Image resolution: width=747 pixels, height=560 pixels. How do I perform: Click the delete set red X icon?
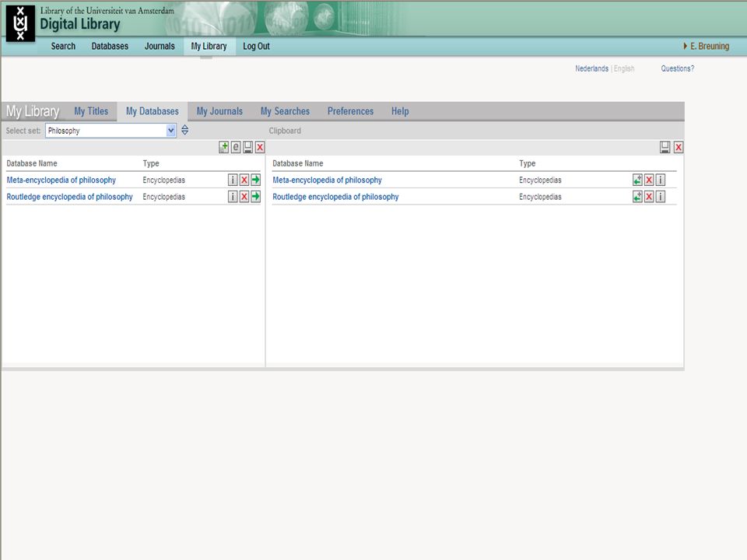[x=260, y=147]
